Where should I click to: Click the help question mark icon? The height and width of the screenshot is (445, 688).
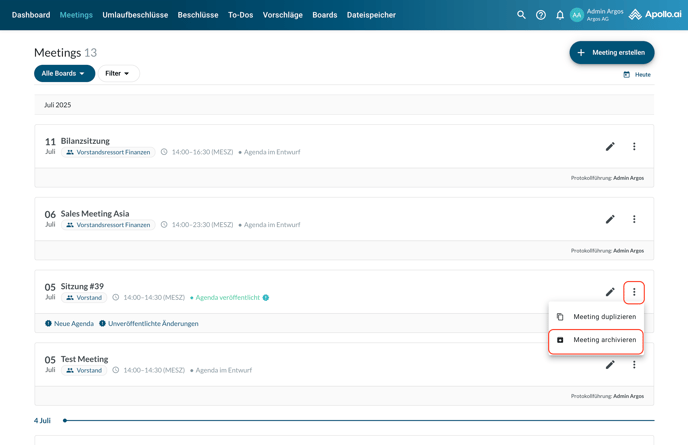point(541,15)
